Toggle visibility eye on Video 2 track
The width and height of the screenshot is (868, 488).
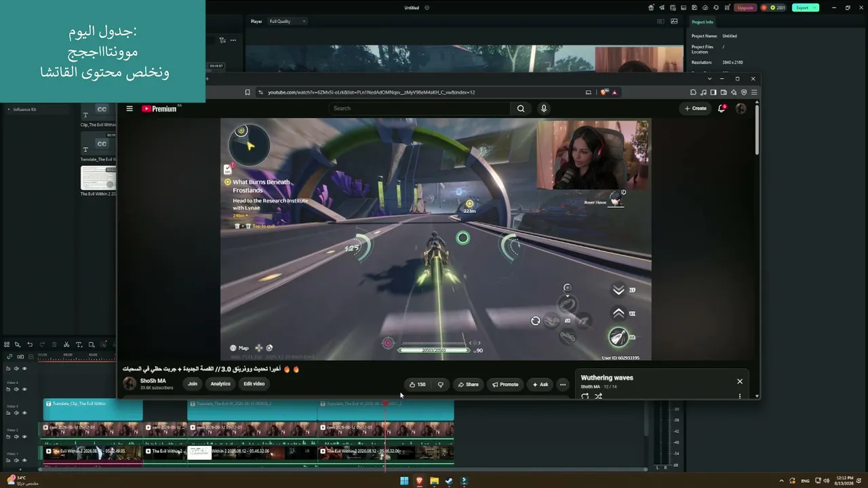click(24, 436)
